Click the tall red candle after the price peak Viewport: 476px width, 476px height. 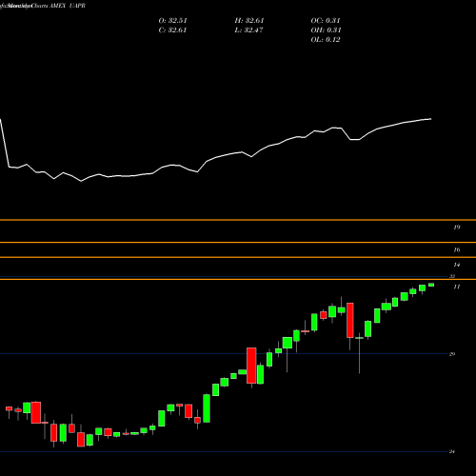(350, 320)
